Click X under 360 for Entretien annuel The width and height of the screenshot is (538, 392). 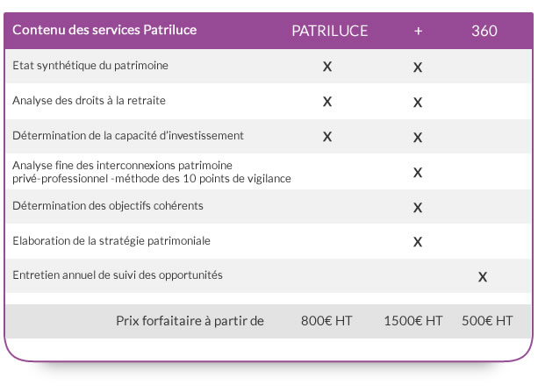(483, 277)
